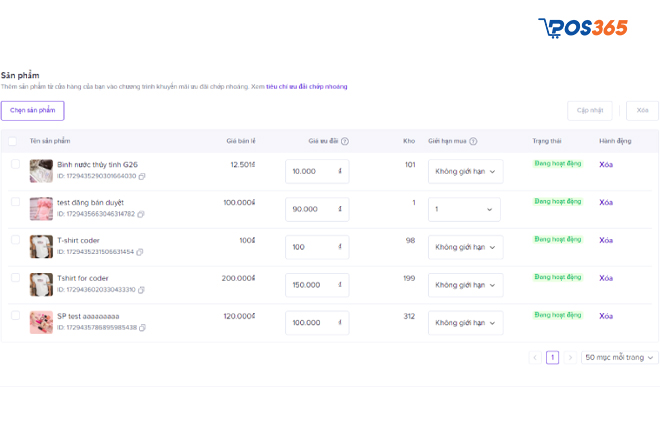Select page 1 in pagination
The width and height of the screenshot is (660, 440).
tap(552, 357)
